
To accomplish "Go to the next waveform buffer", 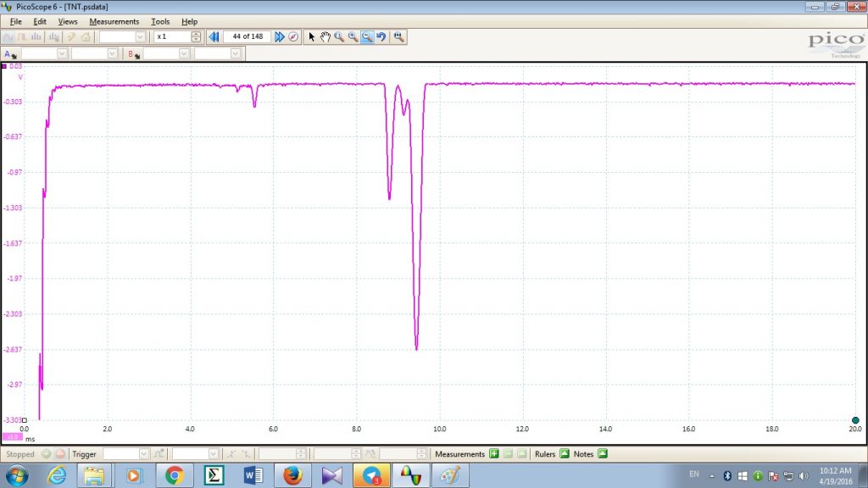I will pos(280,36).
